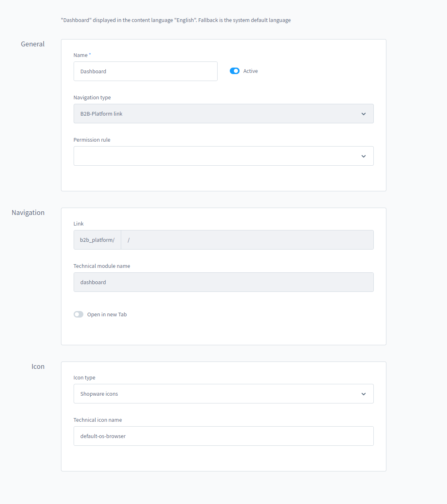The width and height of the screenshot is (447, 504).
Task: Select the Technical module name field
Action: [x=223, y=282]
